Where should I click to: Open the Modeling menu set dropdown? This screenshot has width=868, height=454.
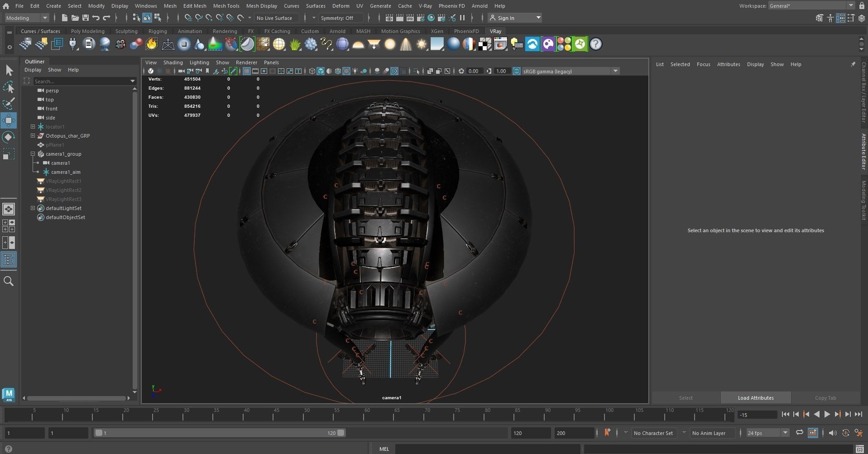[x=27, y=18]
